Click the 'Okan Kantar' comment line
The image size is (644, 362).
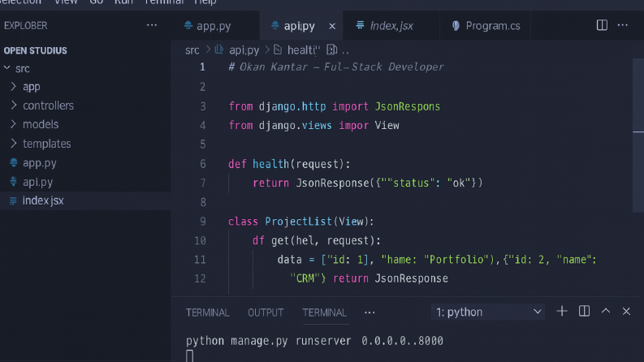tap(336, 67)
